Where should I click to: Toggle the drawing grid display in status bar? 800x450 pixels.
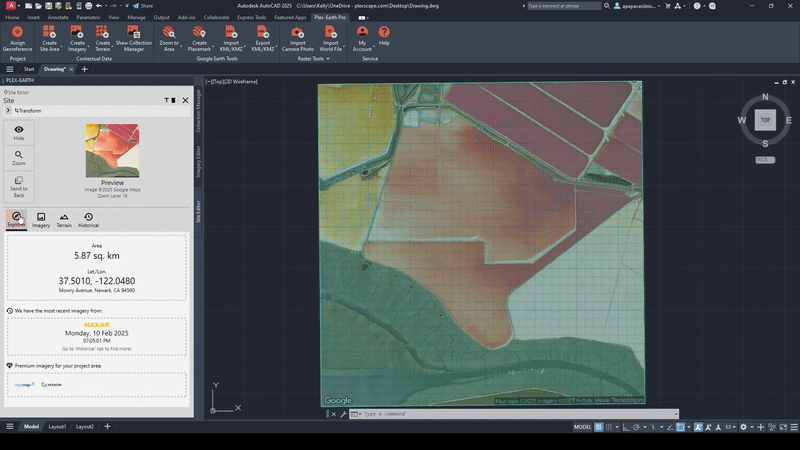[598, 427]
